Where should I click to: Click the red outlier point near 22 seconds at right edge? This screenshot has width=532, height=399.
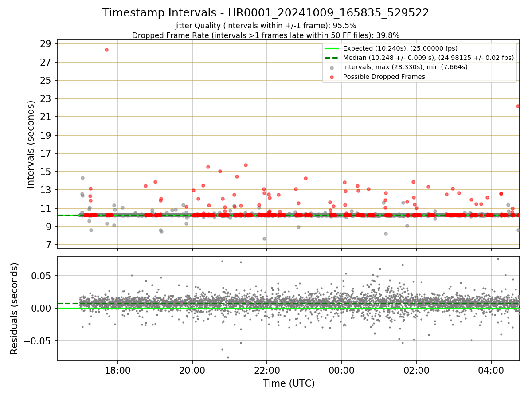tap(518, 106)
